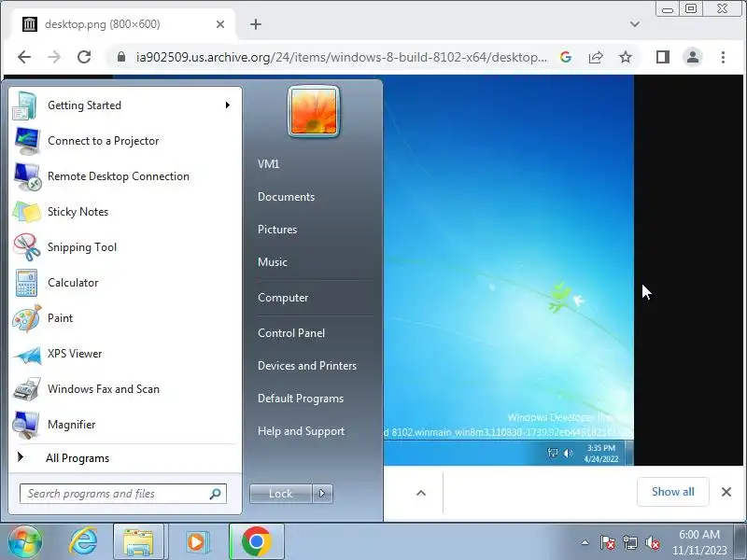The width and height of the screenshot is (747, 560).
Task: Open Pictures from the Start menu
Action: click(277, 230)
